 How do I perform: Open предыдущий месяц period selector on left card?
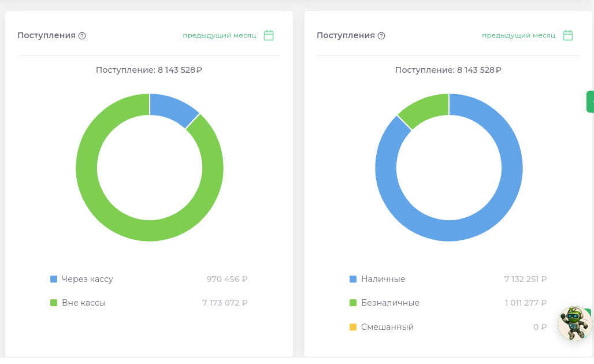tap(220, 35)
